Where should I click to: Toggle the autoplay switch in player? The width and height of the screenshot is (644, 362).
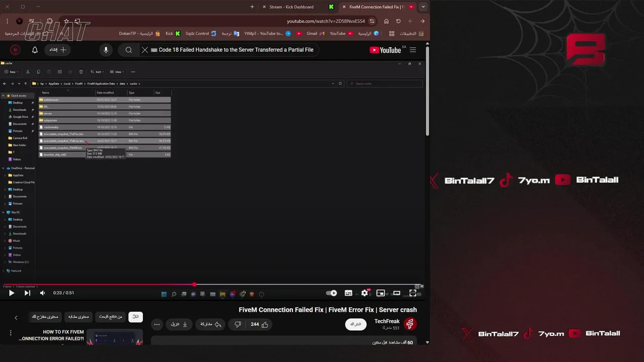coord(331,293)
